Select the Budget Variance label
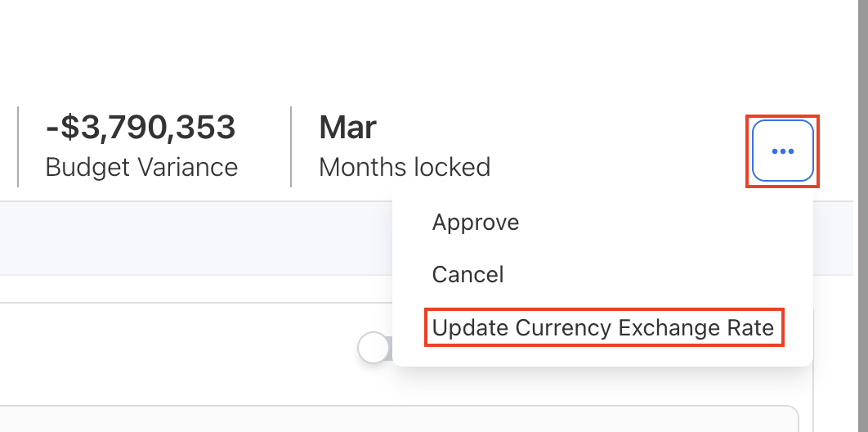Image resolution: width=868 pixels, height=432 pixels. coord(141,167)
